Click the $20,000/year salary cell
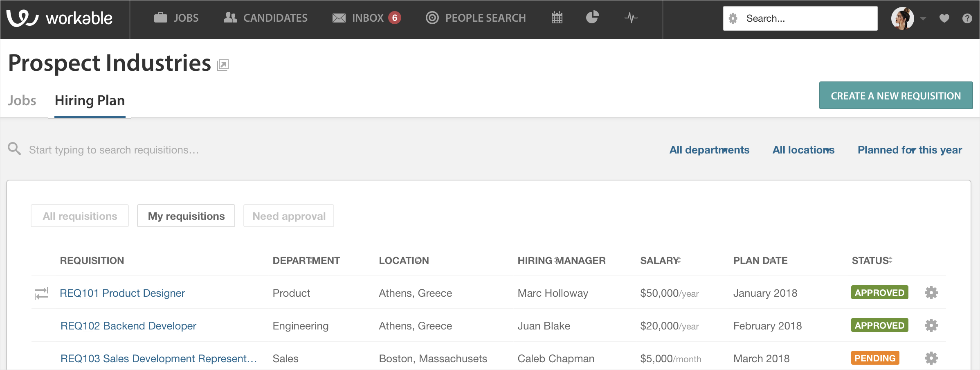 [x=670, y=326]
